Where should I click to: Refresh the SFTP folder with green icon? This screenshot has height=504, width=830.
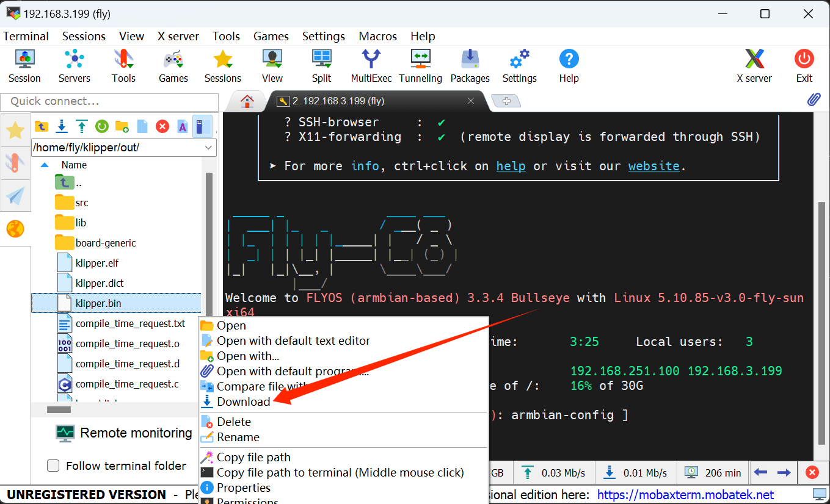click(102, 126)
